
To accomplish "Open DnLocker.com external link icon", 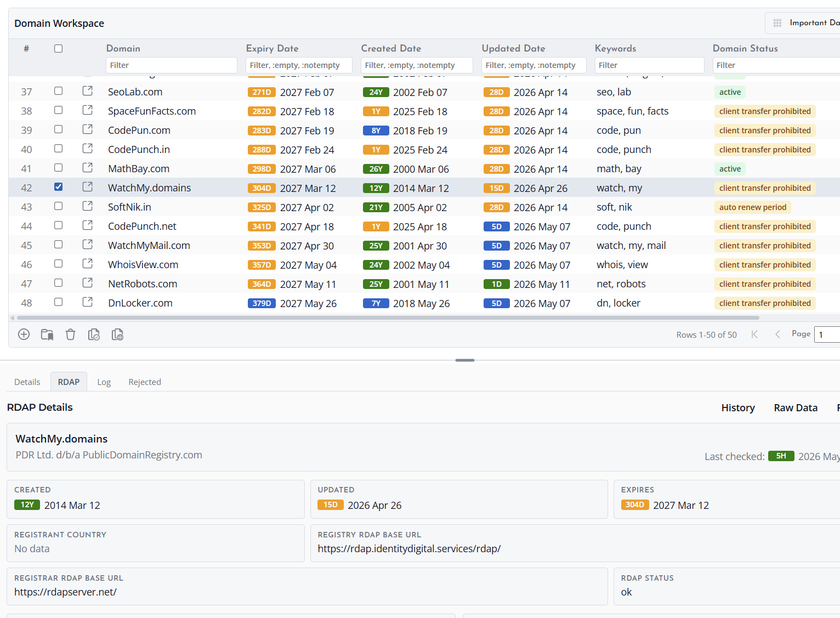I will click(x=87, y=302).
